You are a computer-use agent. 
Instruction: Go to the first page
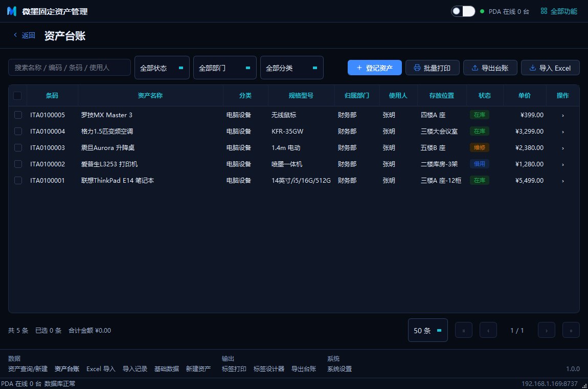(464, 330)
